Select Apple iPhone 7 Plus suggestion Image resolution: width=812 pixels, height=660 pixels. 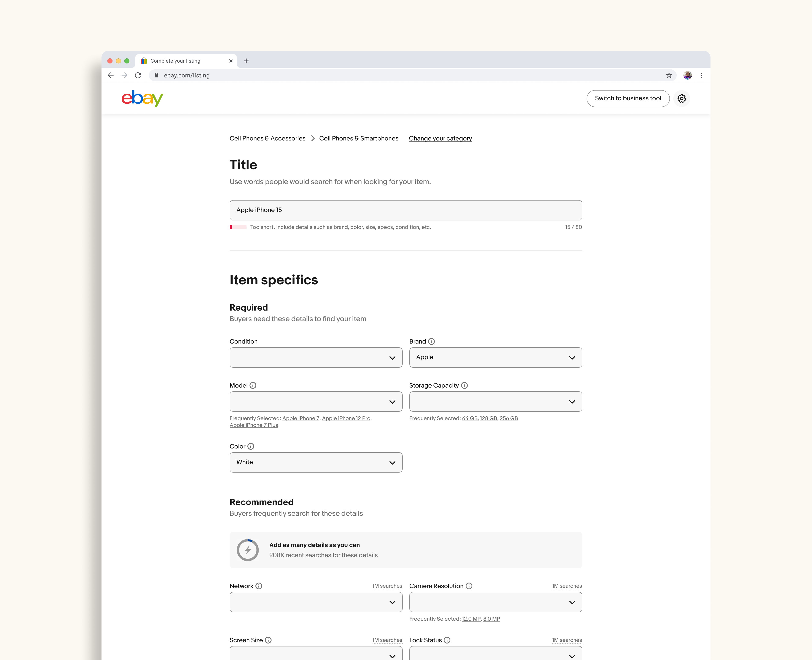pyautogui.click(x=254, y=425)
